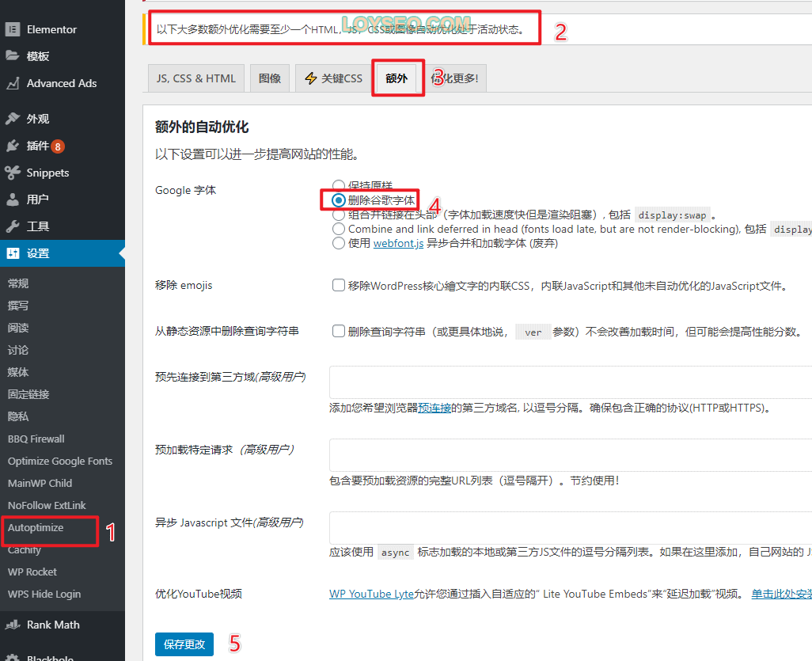Open the 优化更多! tab

tap(455, 78)
